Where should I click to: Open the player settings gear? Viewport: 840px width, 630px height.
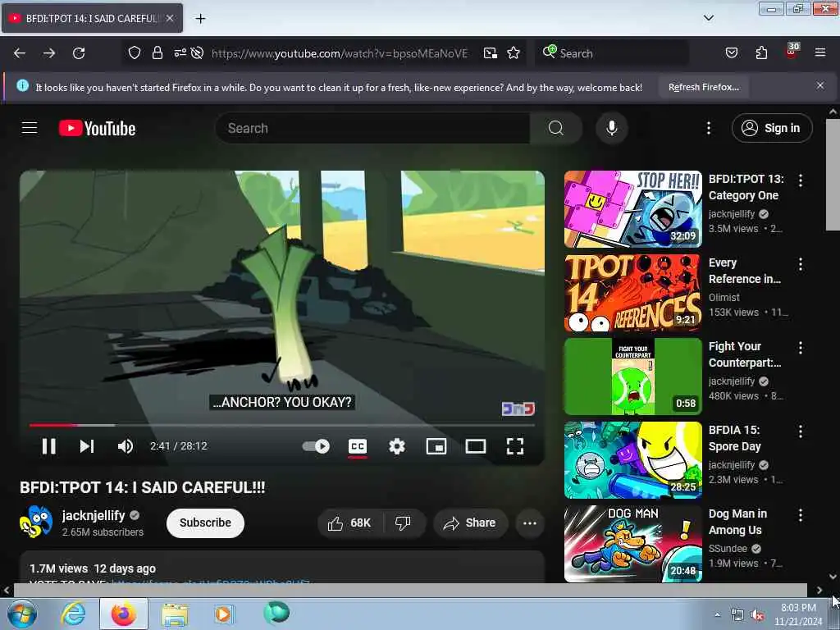[397, 446]
